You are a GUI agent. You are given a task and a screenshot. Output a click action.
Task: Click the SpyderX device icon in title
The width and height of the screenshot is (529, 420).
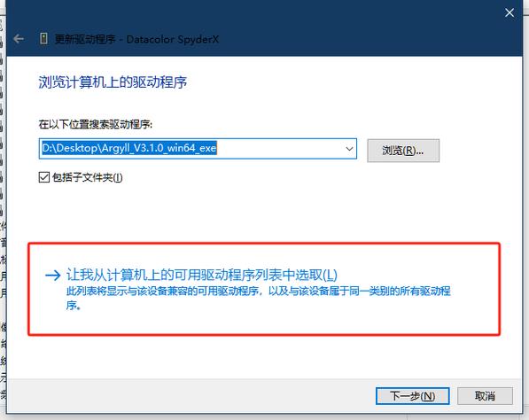(x=43, y=38)
